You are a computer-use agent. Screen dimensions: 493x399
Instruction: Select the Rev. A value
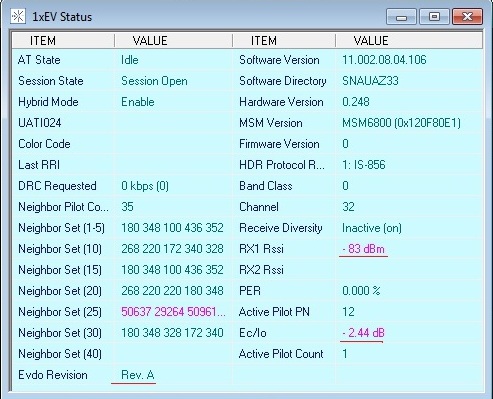click(138, 375)
